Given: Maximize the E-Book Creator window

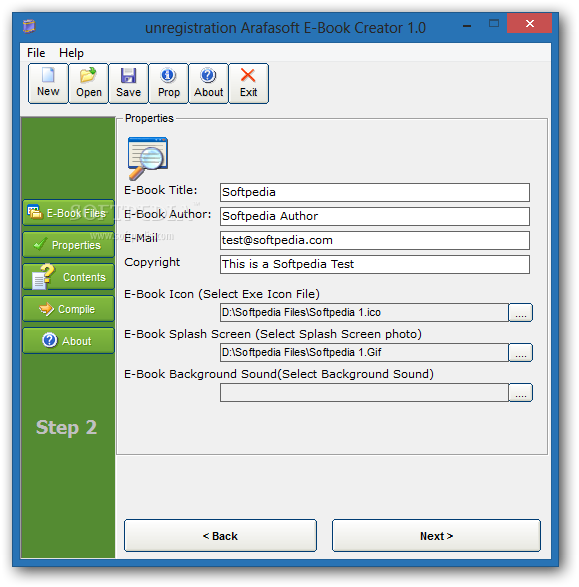Looking at the screenshot, I should 494,24.
